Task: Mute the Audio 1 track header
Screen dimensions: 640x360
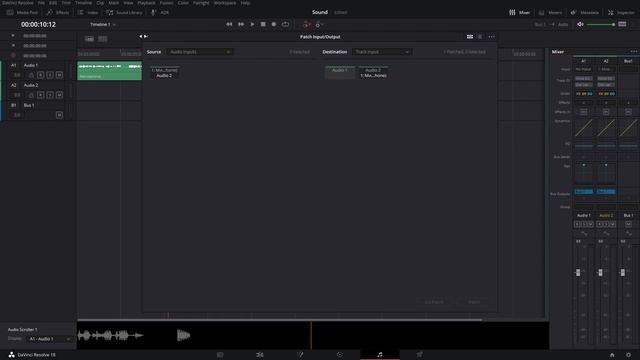Action: click(59, 75)
